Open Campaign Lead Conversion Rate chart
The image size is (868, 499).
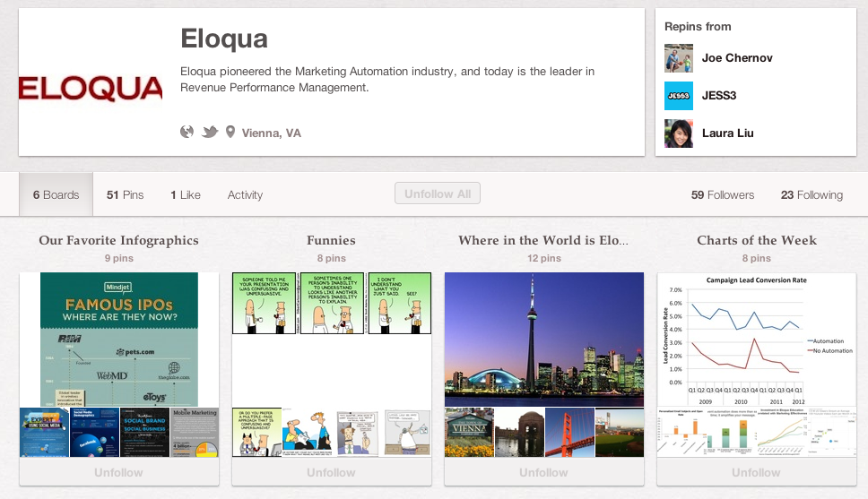pyautogui.click(x=757, y=340)
